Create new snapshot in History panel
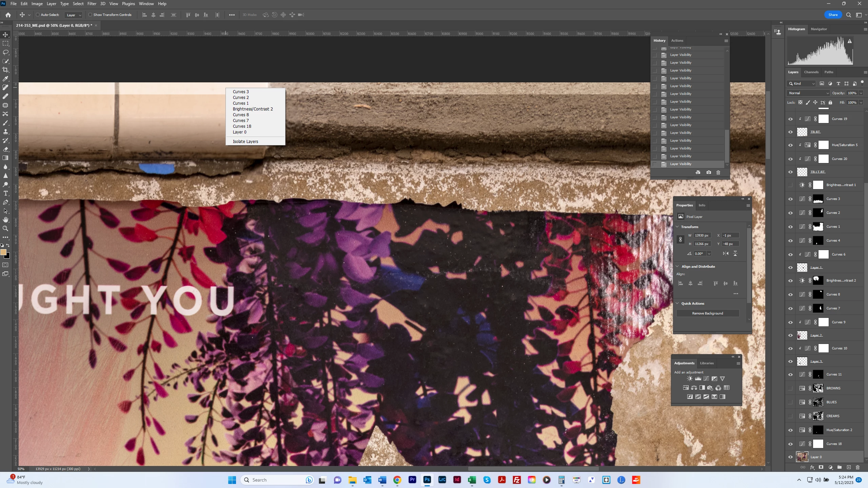Image resolution: width=868 pixels, height=488 pixels. click(x=709, y=172)
